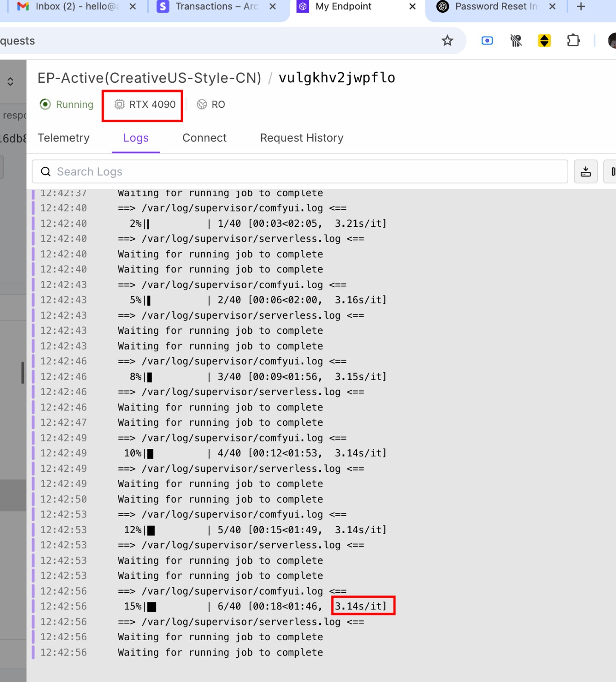
Task: Click the 1/40 progress log line
Action: point(258,224)
